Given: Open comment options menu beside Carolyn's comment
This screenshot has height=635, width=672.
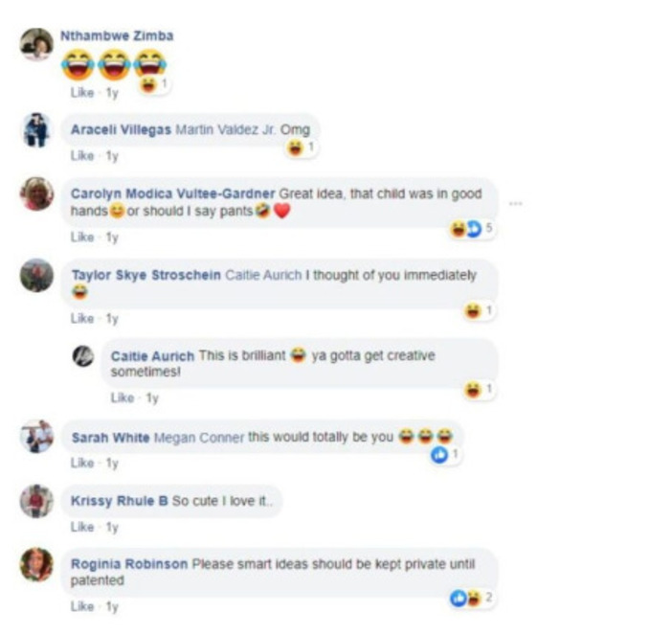Looking at the screenshot, I should pyautogui.click(x=516, y=203).
